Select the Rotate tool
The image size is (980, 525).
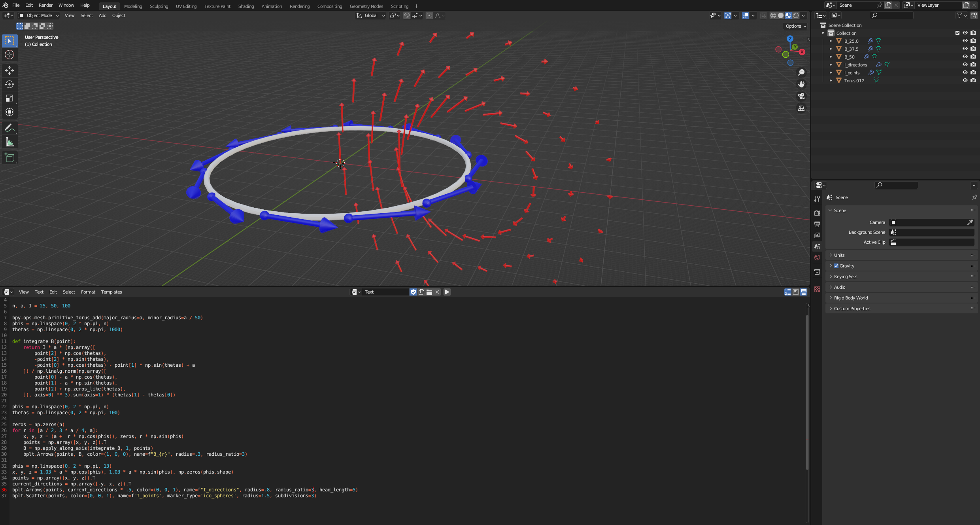9,84
